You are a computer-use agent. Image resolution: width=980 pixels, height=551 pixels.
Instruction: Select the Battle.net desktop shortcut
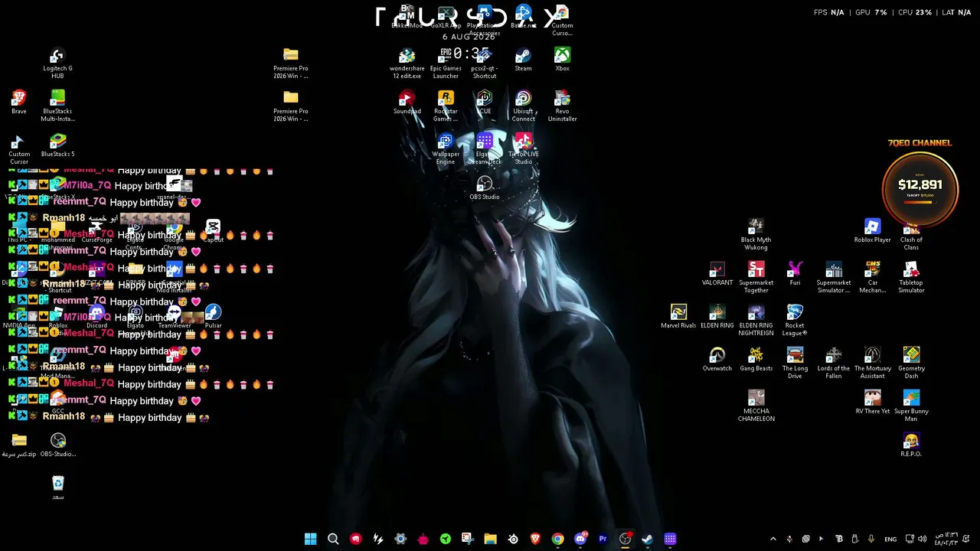click(x=523, y=17)
